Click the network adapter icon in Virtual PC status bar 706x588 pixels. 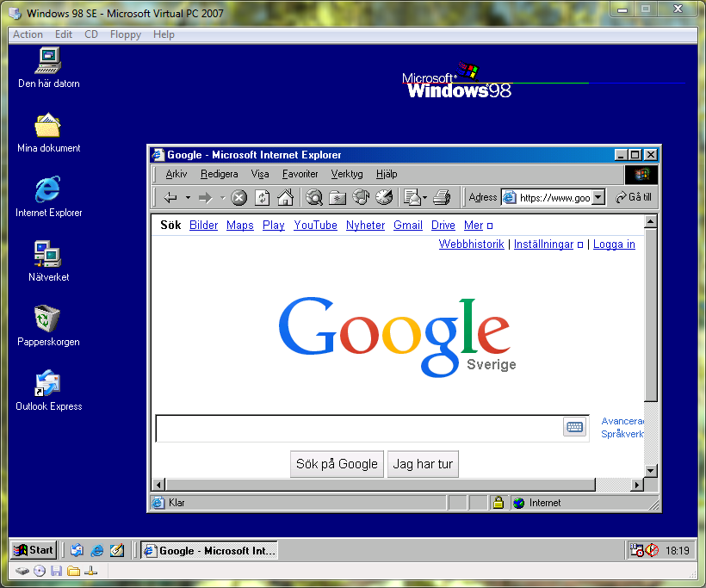pyautogui.click(x=90, y=572)
